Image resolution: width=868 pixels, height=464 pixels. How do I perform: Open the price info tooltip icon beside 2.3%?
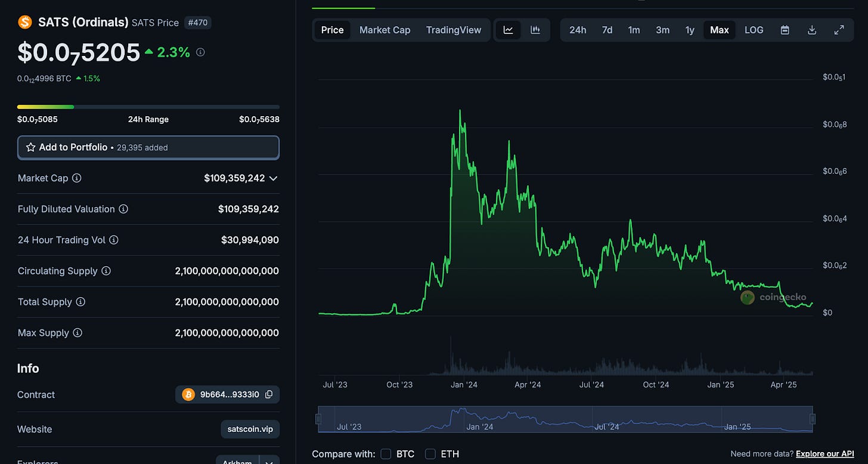point(200,52)
